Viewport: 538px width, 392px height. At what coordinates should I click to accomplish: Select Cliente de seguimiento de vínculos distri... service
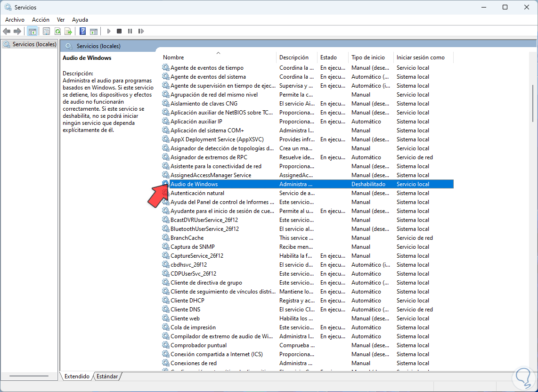click(x=308, y=292)
